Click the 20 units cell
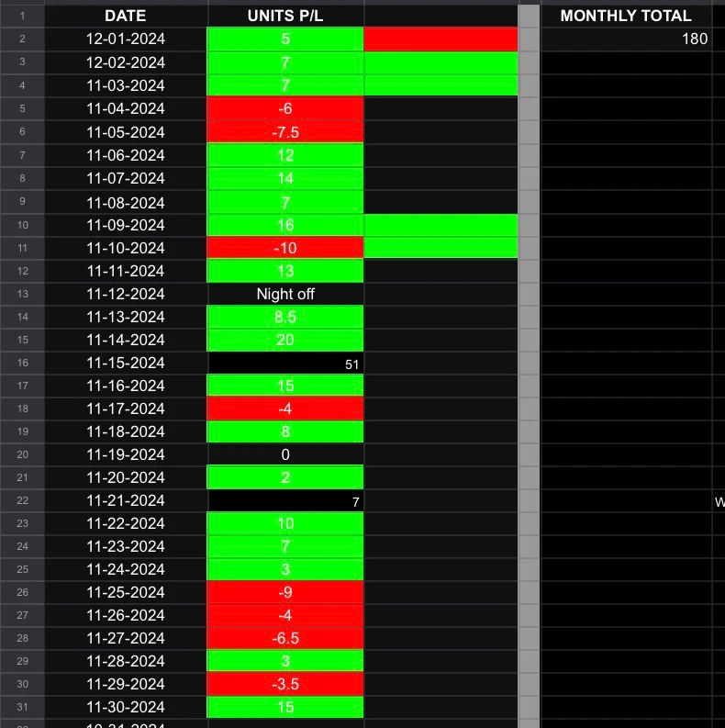The width and height of the screenshot is (725, 728). click(285, 340)
